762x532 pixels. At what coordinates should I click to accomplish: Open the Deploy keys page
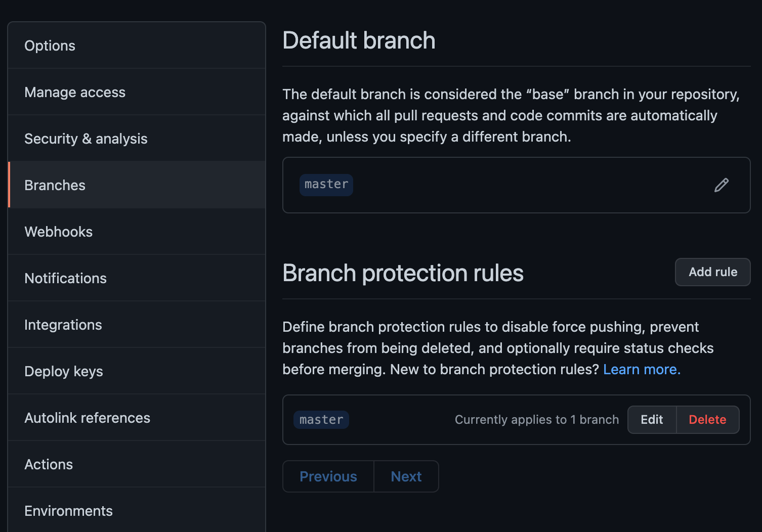[x=137, y=371]
